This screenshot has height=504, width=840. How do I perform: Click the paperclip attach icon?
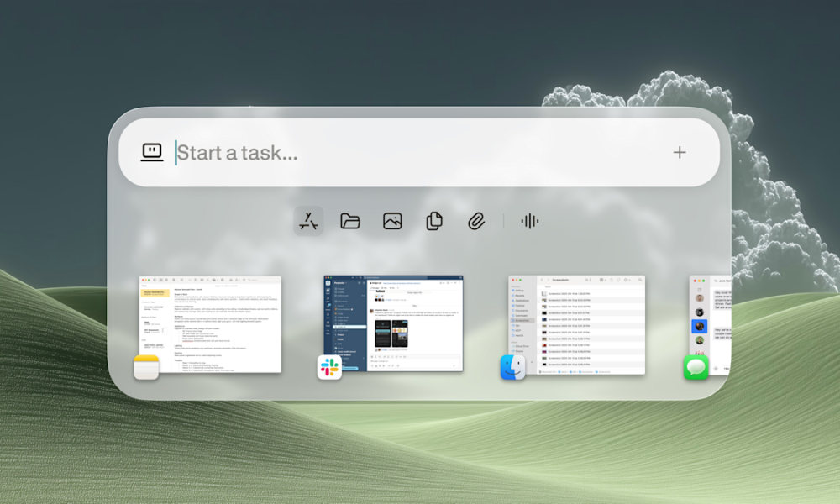(476, 221)
